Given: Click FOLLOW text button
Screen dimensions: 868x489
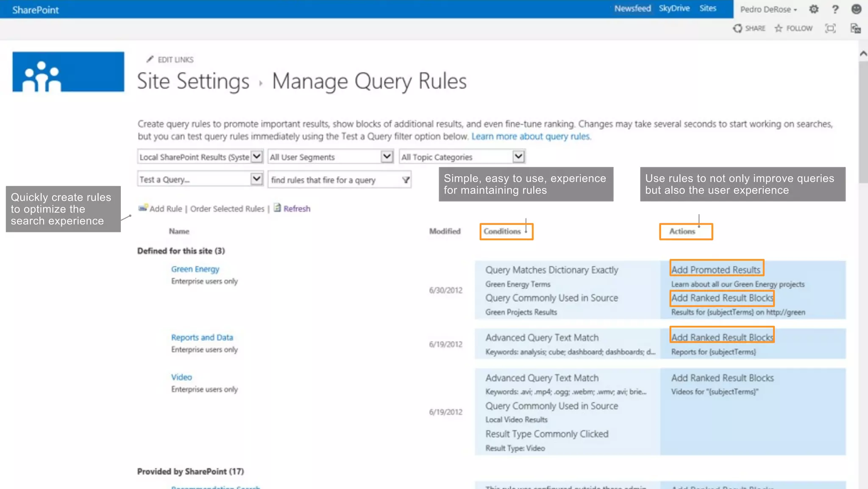Looking at the screenshot, I should pyautogui.click(x=799, y=28).
